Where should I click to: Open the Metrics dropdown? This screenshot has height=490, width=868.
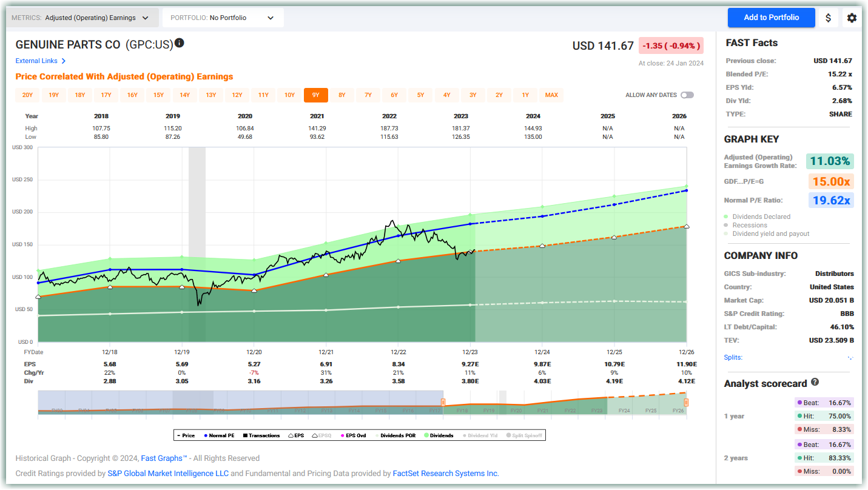click(x=82, y=18)
